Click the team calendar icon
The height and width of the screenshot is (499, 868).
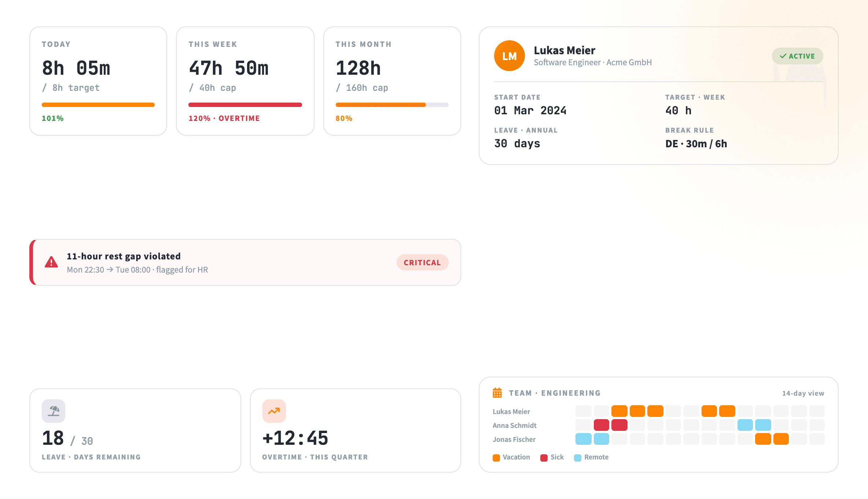pos(497,393)
